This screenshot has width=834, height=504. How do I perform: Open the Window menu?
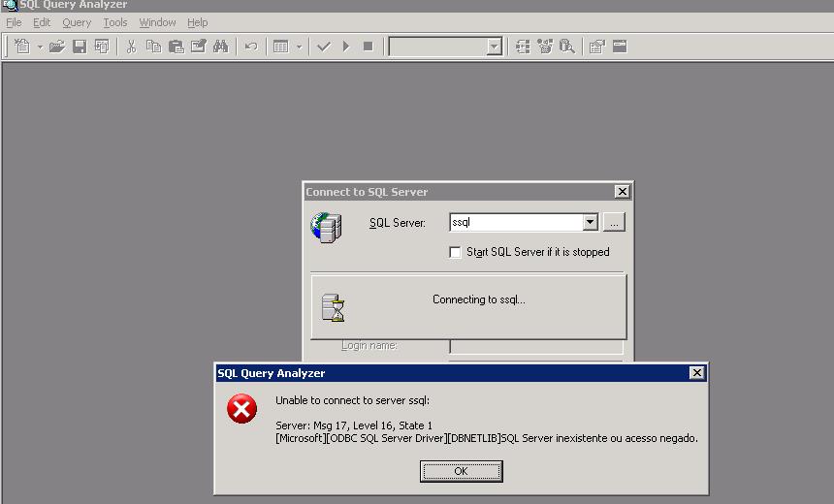(157, 22)
